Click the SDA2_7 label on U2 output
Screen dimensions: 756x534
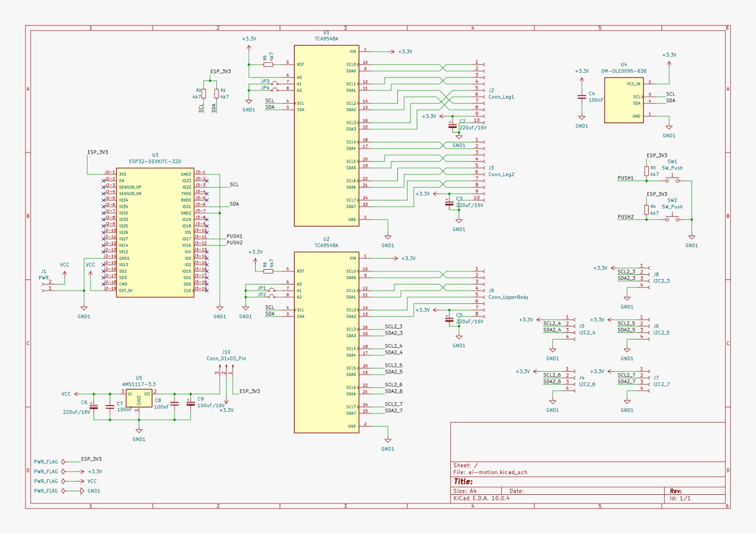tap(394, 410)
